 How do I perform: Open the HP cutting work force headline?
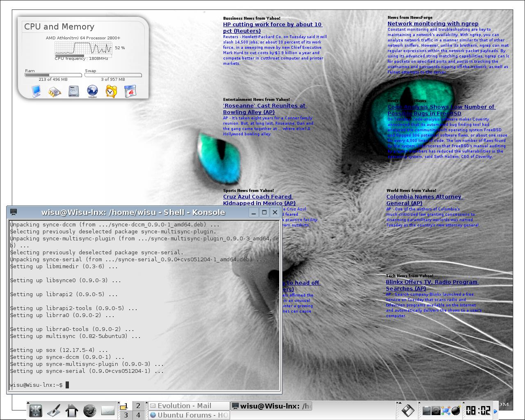point(272,27)
